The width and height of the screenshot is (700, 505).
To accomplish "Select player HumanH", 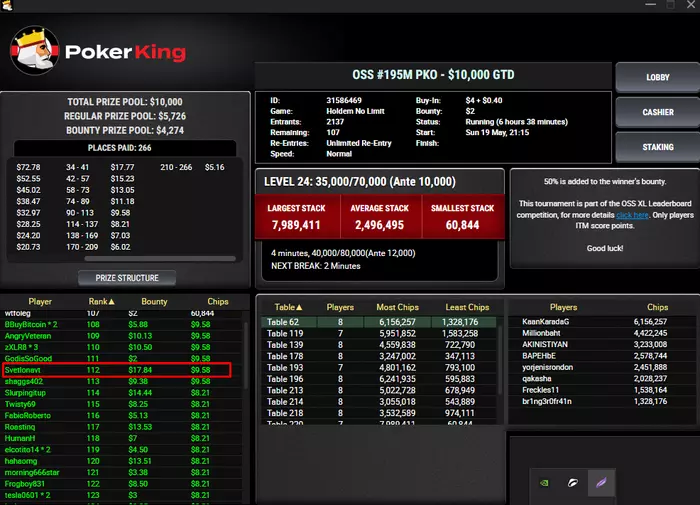I will pyautogui.click(x=121, y=438).
